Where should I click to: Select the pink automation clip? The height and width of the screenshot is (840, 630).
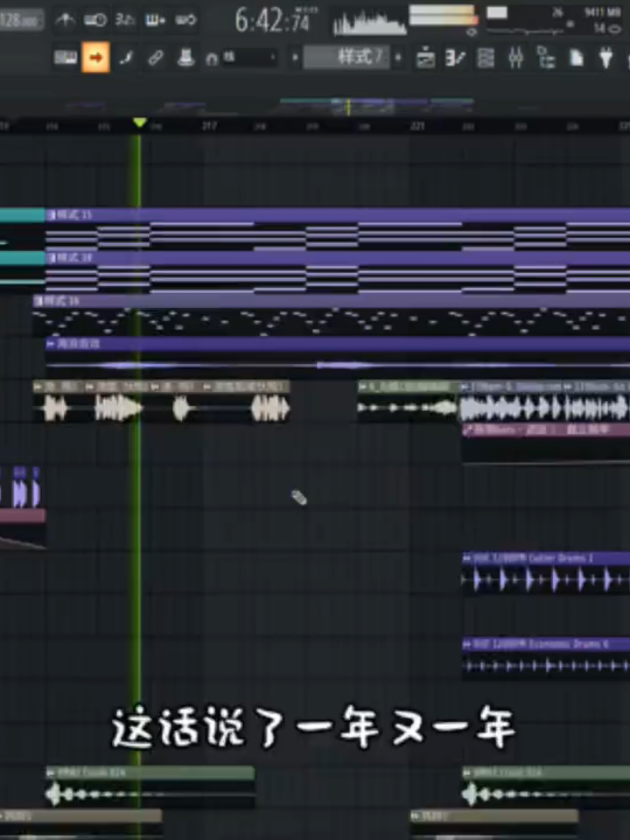click(x=546, y=443)
